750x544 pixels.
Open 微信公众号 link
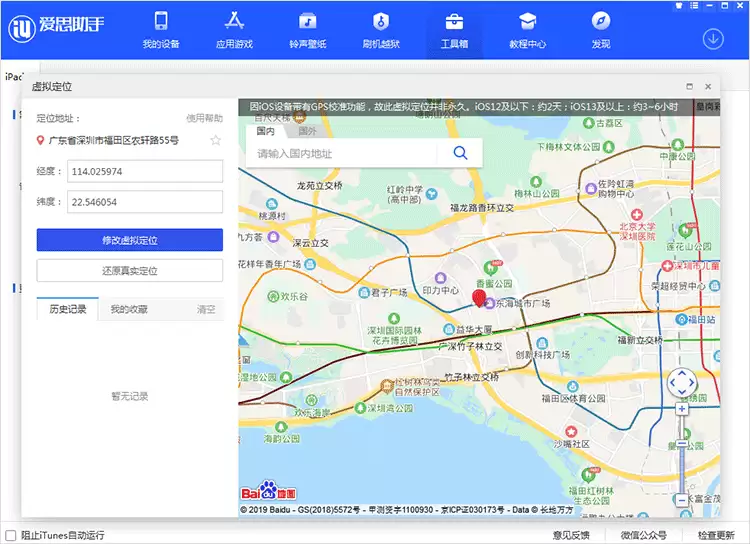643,535
